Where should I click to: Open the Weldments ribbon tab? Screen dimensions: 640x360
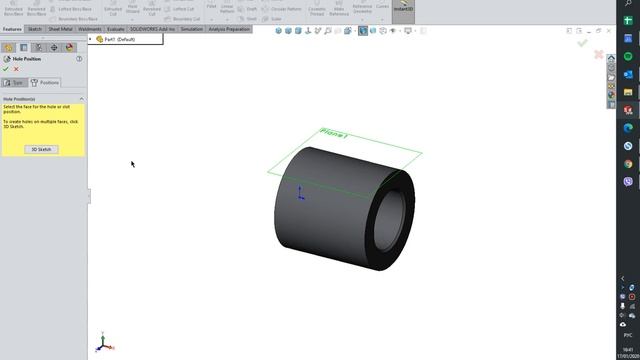(89, 29)
